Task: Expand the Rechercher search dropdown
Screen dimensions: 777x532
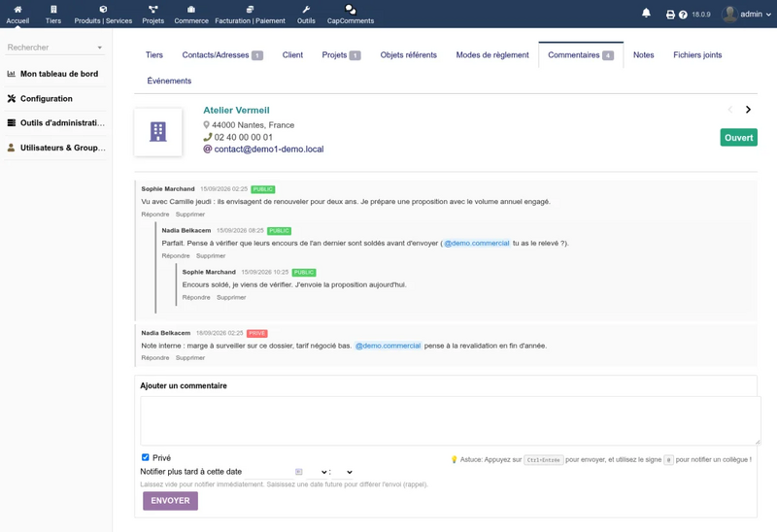Action: point(100,48)
